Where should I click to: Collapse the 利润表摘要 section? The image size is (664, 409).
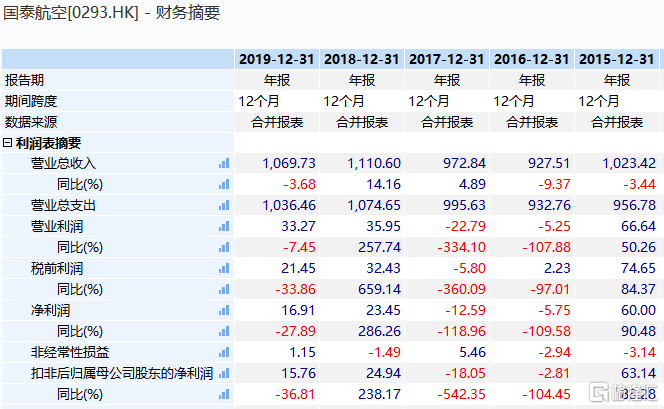click(x=9, y=143)
